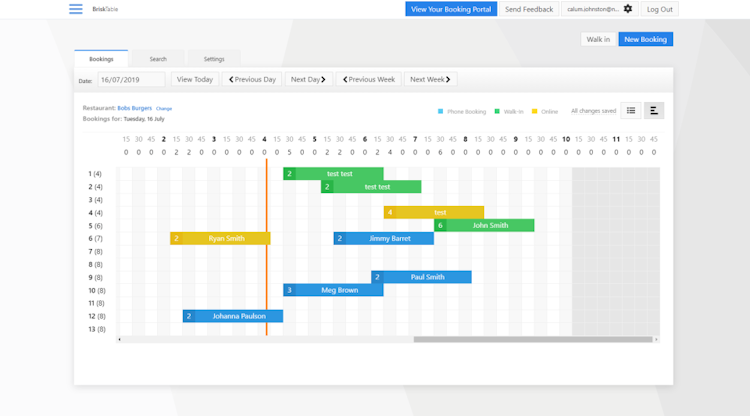Select Johanna Paulson booking
Image resolution: width=750 pixels, height=416 pixels.
233,316
